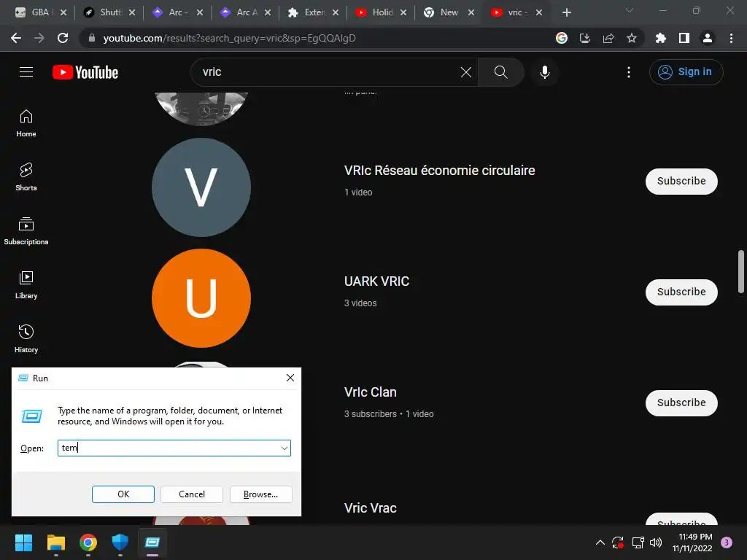Close the Arc A tab
747x560 pixels.
268,12
